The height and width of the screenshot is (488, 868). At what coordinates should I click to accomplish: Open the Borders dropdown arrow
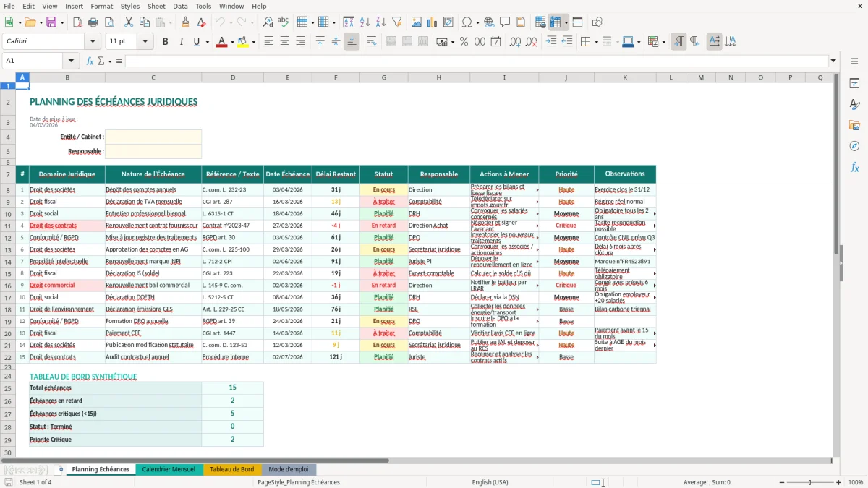[595, 42]
